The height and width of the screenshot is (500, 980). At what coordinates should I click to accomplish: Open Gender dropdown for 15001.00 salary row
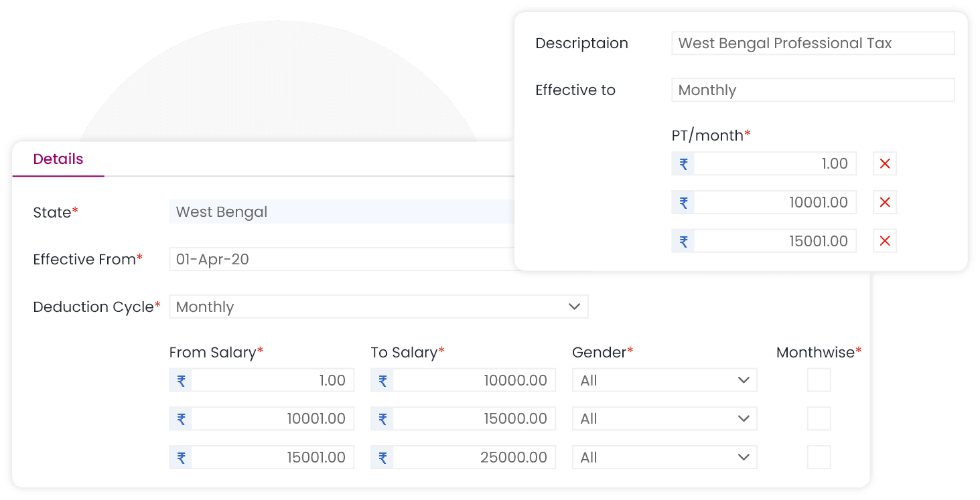[664, 458]
